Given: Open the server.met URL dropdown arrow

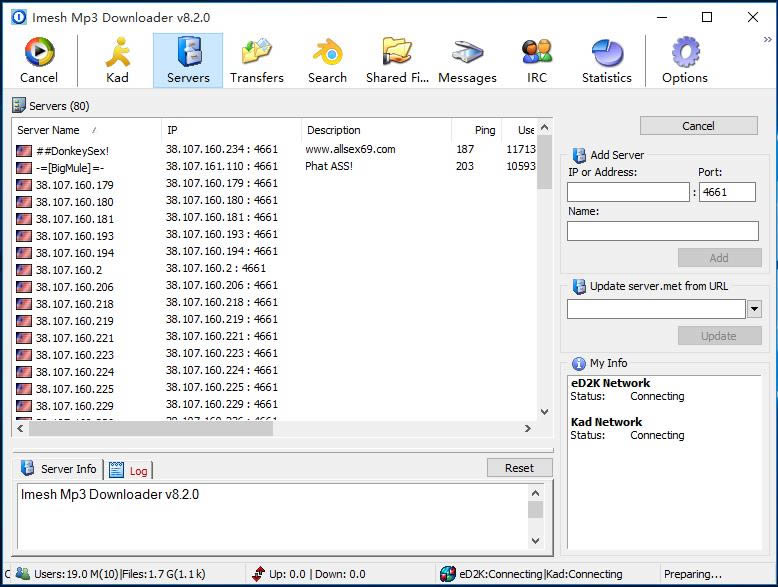Looking at the screenshot, I should [754, 309].
